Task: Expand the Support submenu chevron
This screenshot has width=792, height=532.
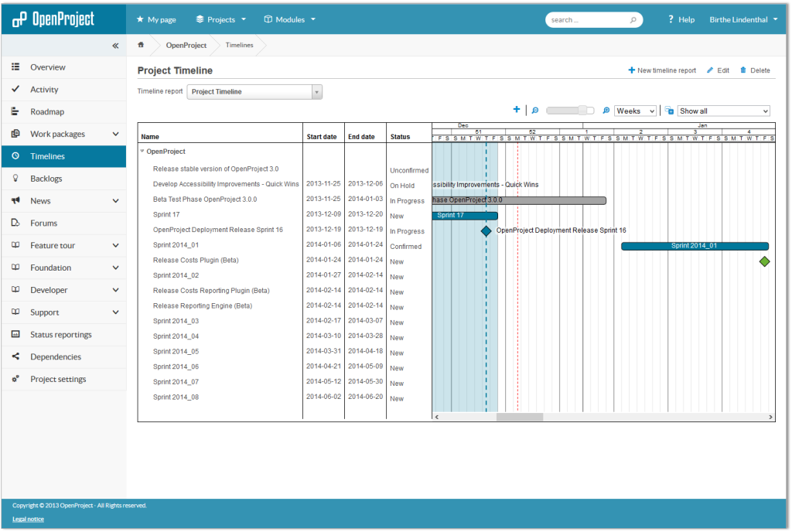Action: click(116, 312)
